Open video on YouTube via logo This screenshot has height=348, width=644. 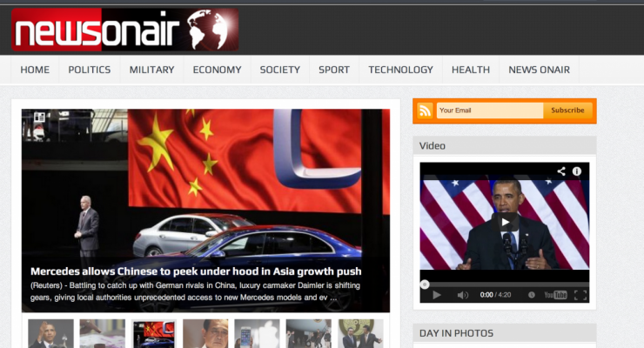(555, 295)
